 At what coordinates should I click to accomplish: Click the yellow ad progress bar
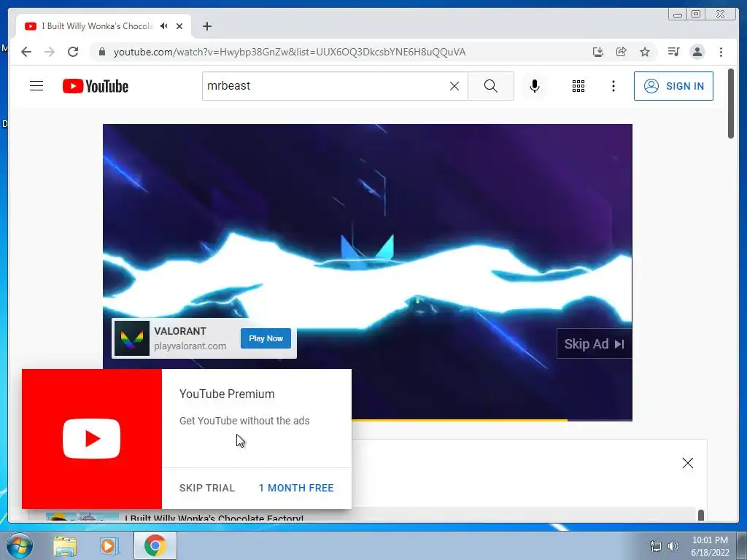coord(460,420)
